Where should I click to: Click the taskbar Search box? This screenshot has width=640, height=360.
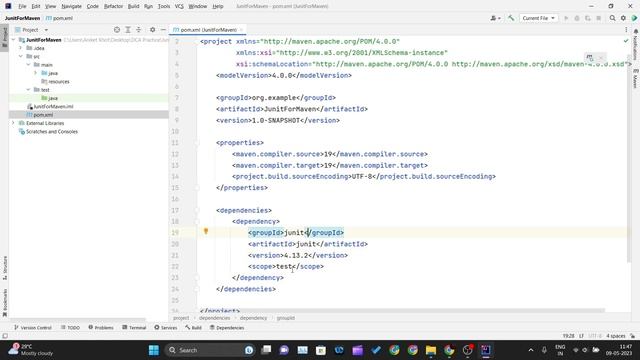coord(210,350)
